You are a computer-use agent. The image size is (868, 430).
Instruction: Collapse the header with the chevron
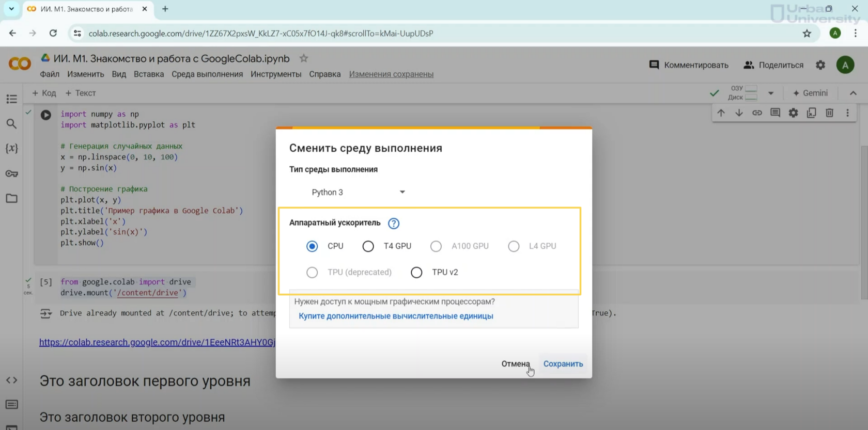pyautogui.click(x=853, y=93)
